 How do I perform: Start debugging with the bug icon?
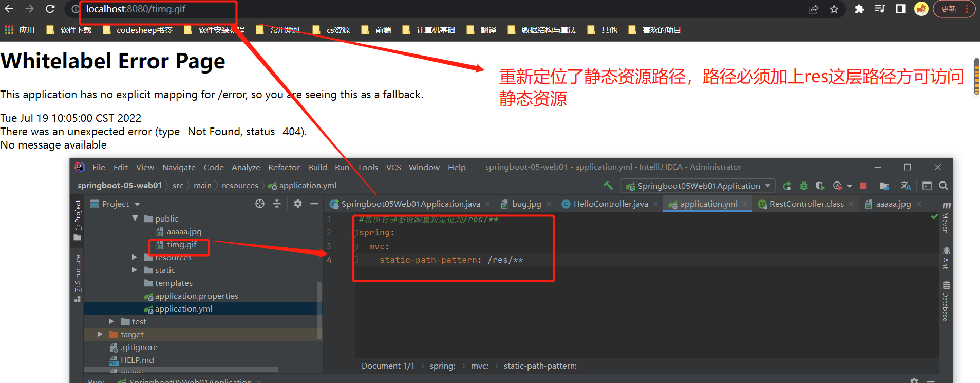tap(804, 186)
